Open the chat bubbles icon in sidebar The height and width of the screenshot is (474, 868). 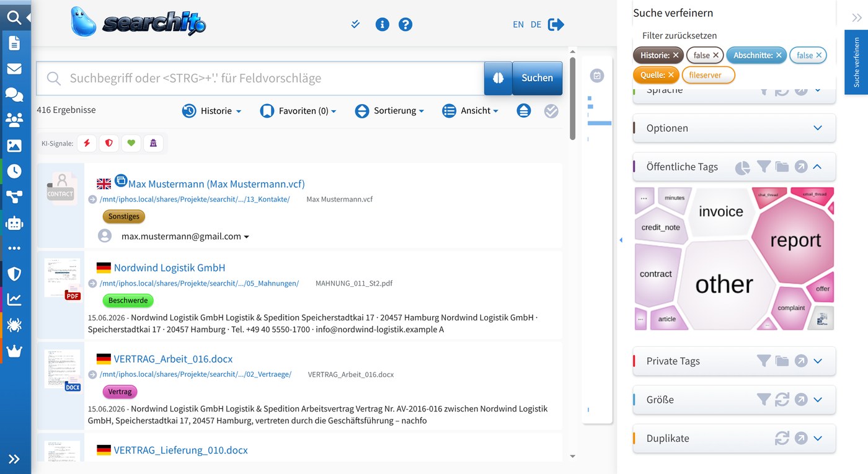tap(14, 94)
